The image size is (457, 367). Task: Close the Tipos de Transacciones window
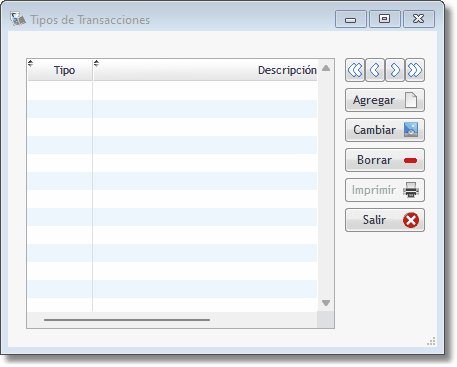coord(419,19)
